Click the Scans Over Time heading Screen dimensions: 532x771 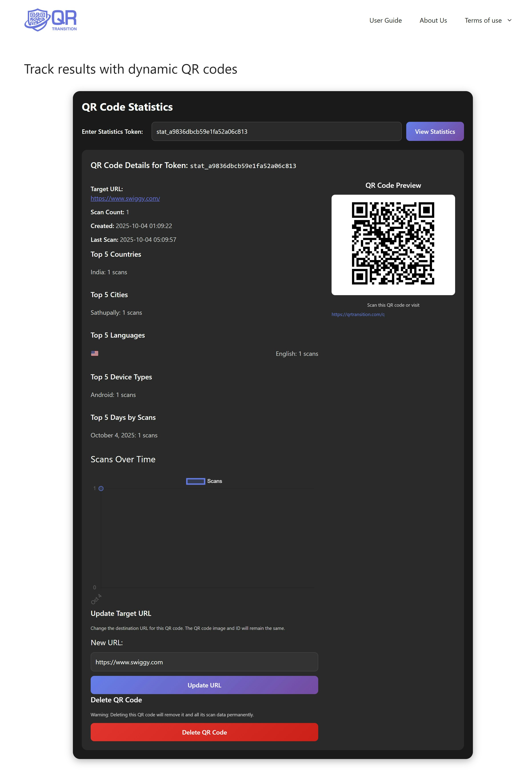tap(123, 459)
